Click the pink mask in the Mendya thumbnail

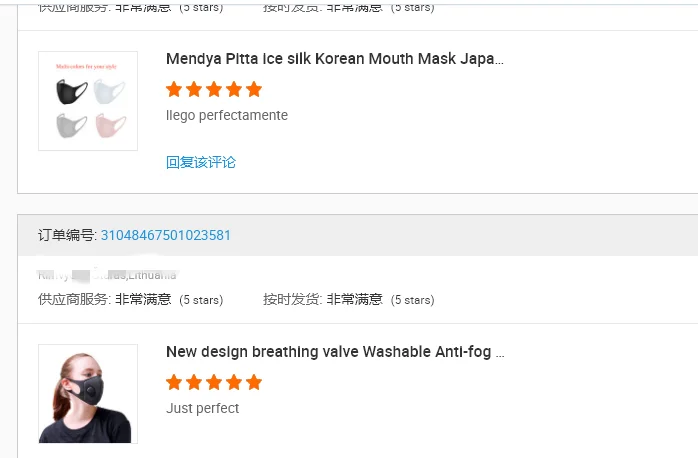click(111, 126)
